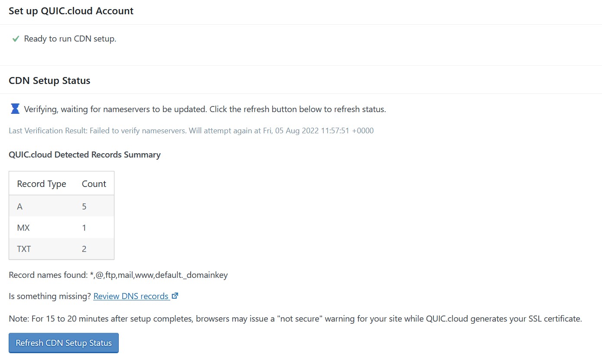Click the Count column header

click(x=94, y=184)
